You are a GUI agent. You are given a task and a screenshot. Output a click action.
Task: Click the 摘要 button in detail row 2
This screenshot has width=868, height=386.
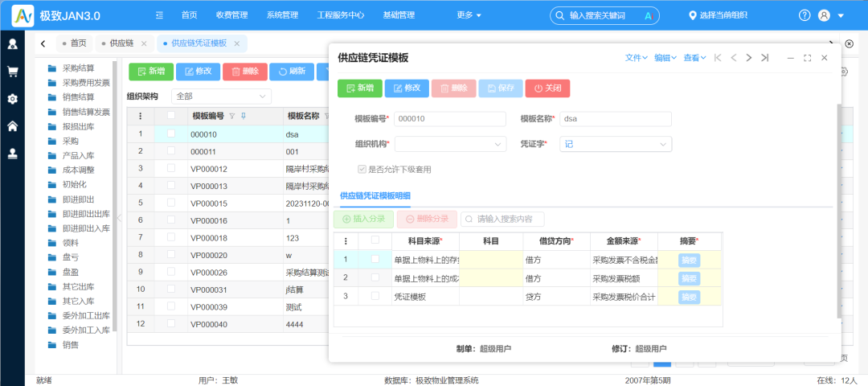click(x=689, y=278)
